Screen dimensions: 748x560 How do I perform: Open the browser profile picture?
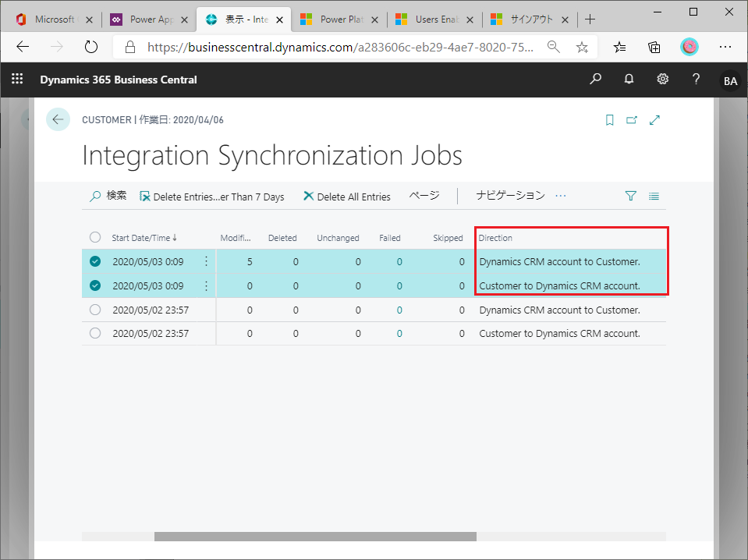[x=690, y=47]
